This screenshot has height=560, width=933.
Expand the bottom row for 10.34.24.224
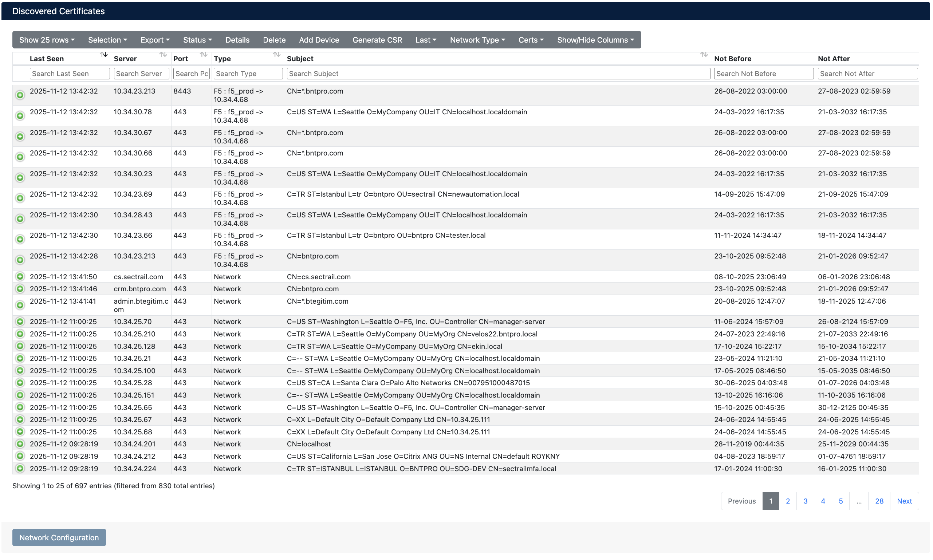(20, 468)
